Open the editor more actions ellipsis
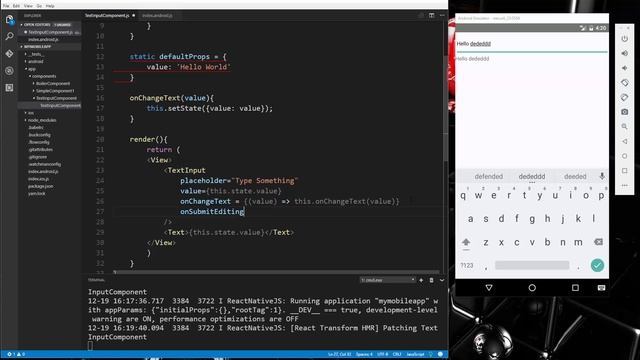Viewport: 640px width, 360px height. coord(442,16)
